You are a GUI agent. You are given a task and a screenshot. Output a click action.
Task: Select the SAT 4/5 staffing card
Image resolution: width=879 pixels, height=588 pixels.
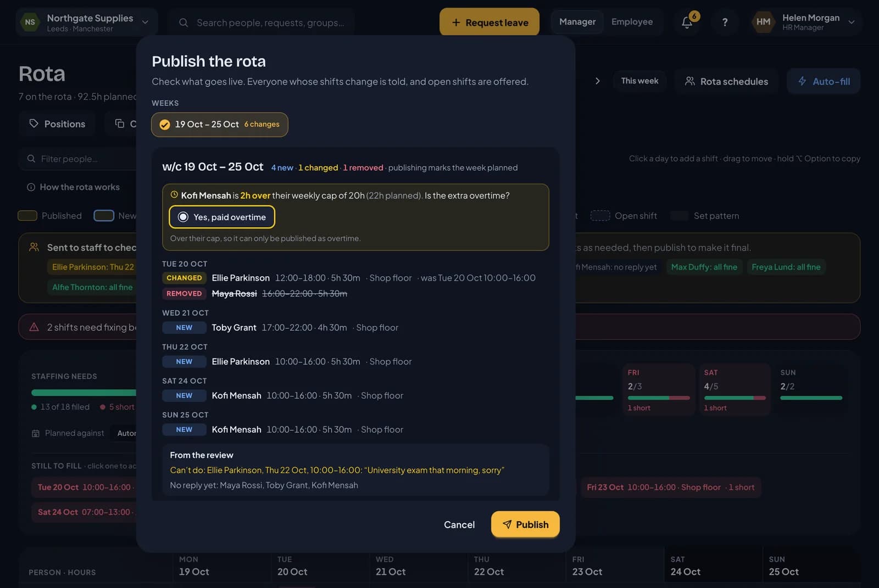click(735, 389)
